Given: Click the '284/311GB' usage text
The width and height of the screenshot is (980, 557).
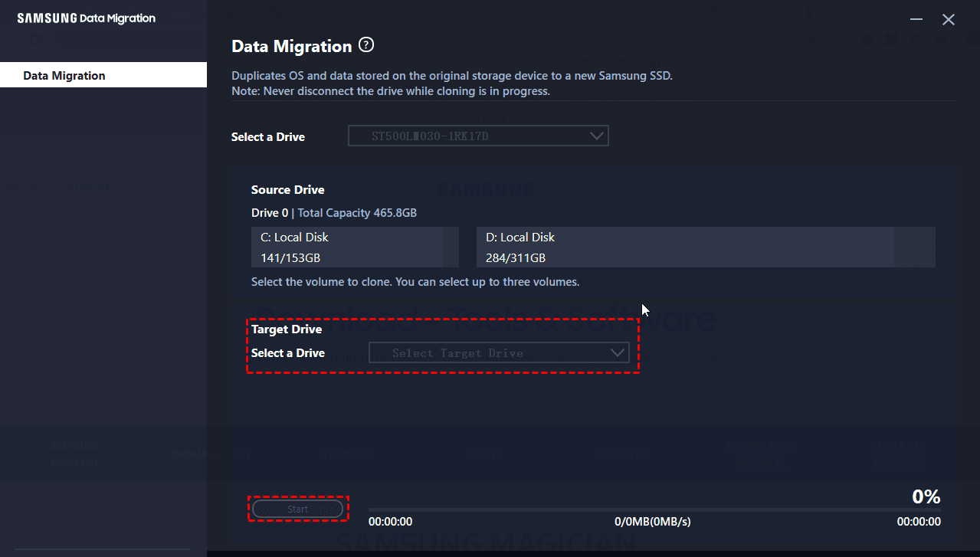Looking at the screenshot, I should tap(516, 258).
